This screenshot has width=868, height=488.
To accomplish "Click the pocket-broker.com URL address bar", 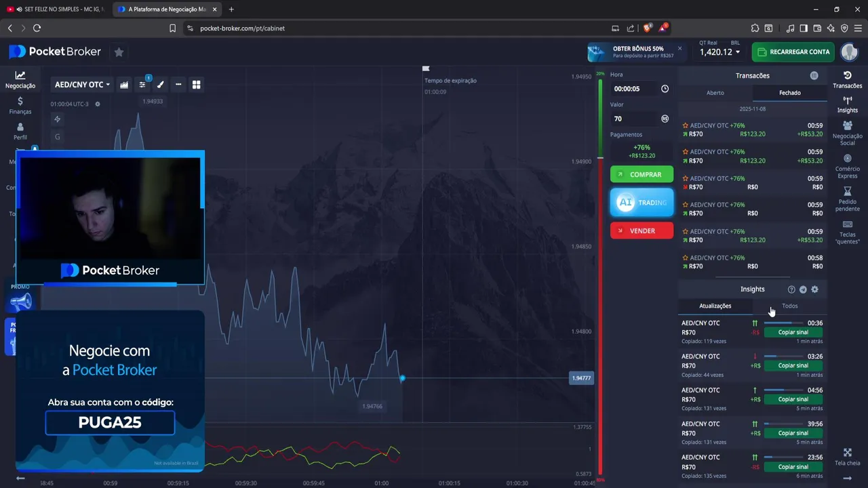I will click(242, 28).
